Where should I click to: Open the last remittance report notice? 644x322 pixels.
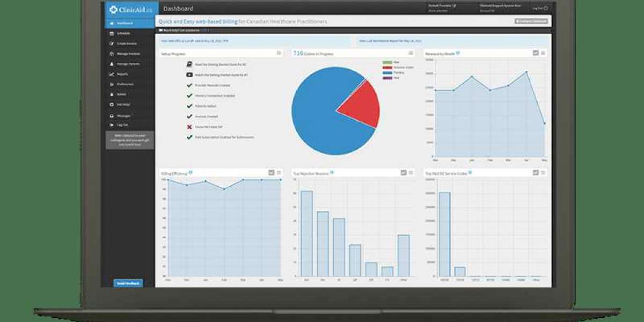(453, 40)
